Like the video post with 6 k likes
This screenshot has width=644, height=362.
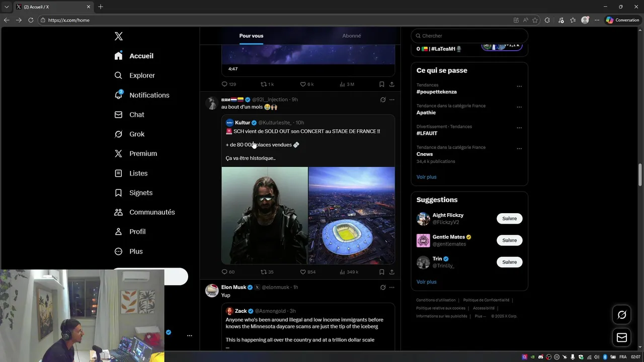[306, 84]
